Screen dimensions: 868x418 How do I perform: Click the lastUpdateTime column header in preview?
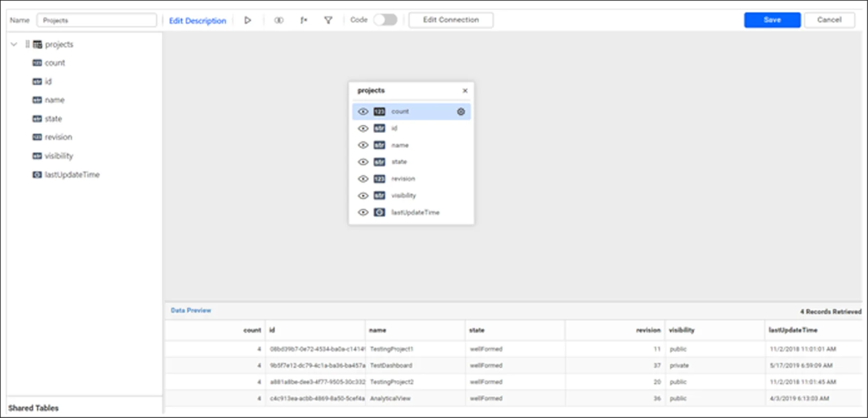793,330
